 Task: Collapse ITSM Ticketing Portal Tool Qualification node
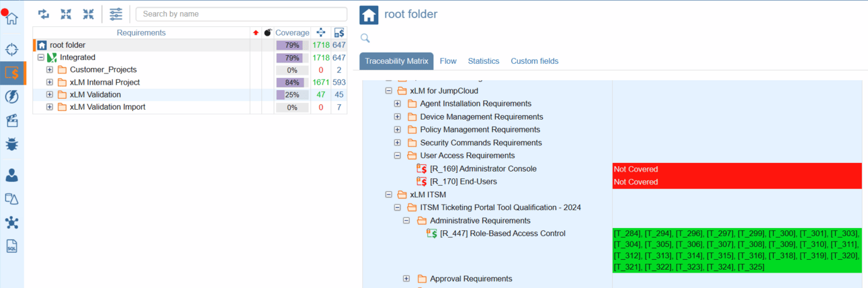pyautogui.click(x=397, y=207)
